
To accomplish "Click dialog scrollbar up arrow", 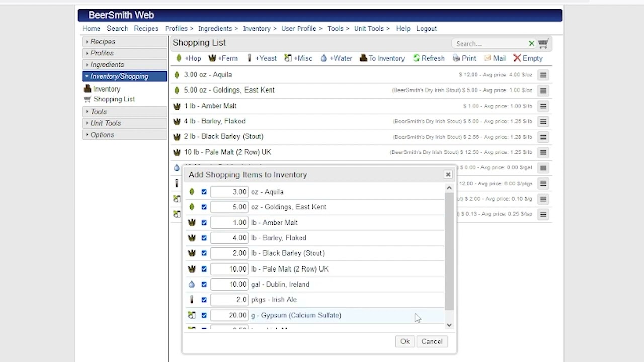I will [449, 188].
